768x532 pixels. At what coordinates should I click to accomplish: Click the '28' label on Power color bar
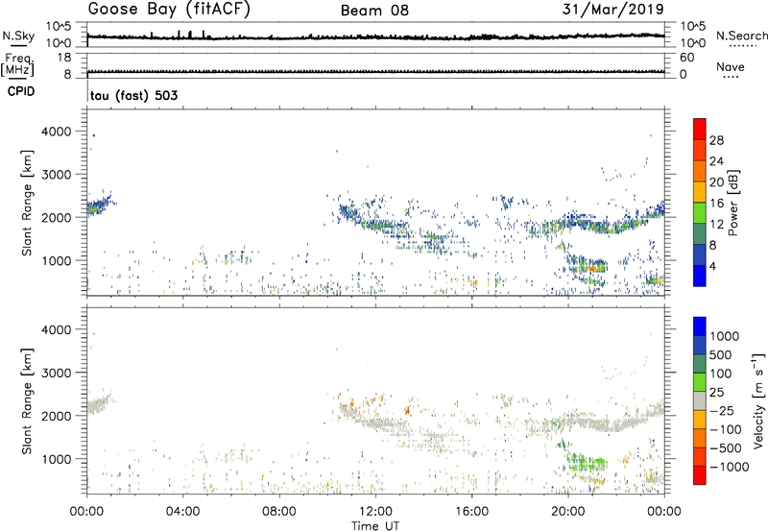tap(716, 140)
